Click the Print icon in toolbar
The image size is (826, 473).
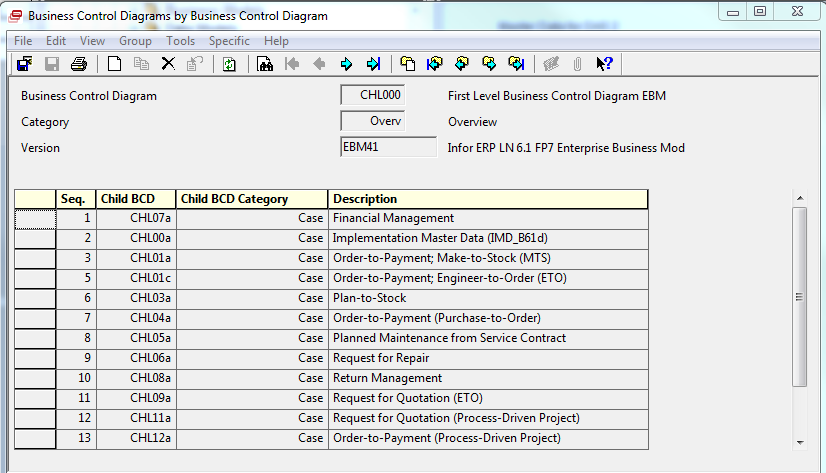78,64
